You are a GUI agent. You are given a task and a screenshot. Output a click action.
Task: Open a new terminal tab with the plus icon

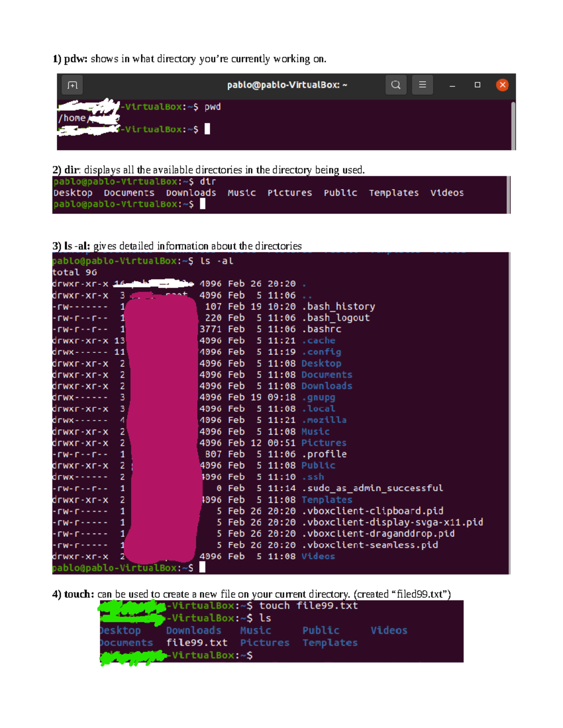72,85
